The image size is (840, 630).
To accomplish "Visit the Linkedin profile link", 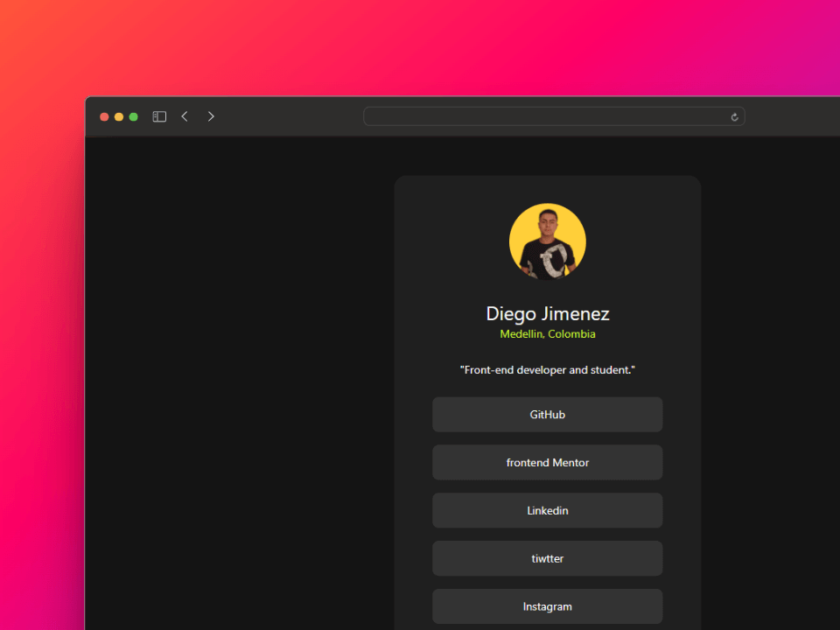I will (548, 511).
